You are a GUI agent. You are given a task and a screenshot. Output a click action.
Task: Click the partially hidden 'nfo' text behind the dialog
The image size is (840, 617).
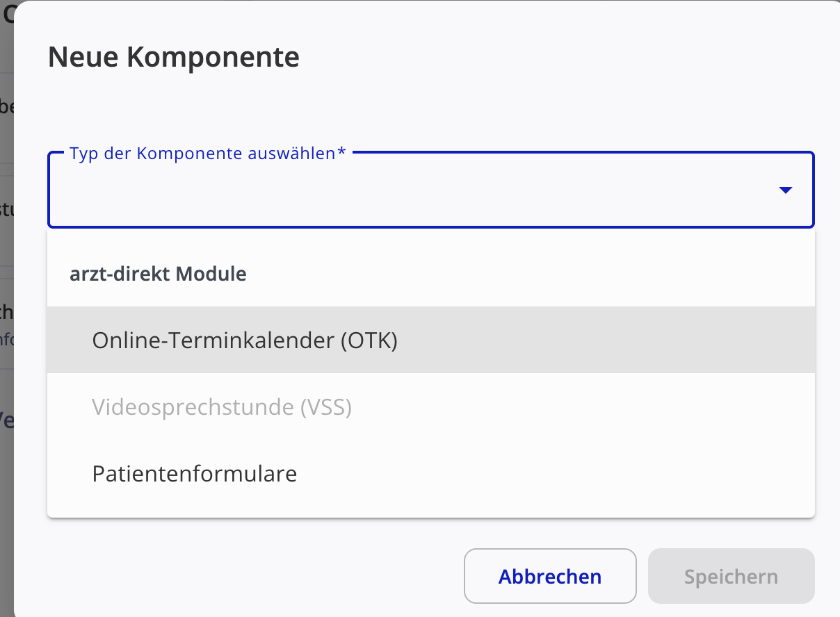pos(6,340)
